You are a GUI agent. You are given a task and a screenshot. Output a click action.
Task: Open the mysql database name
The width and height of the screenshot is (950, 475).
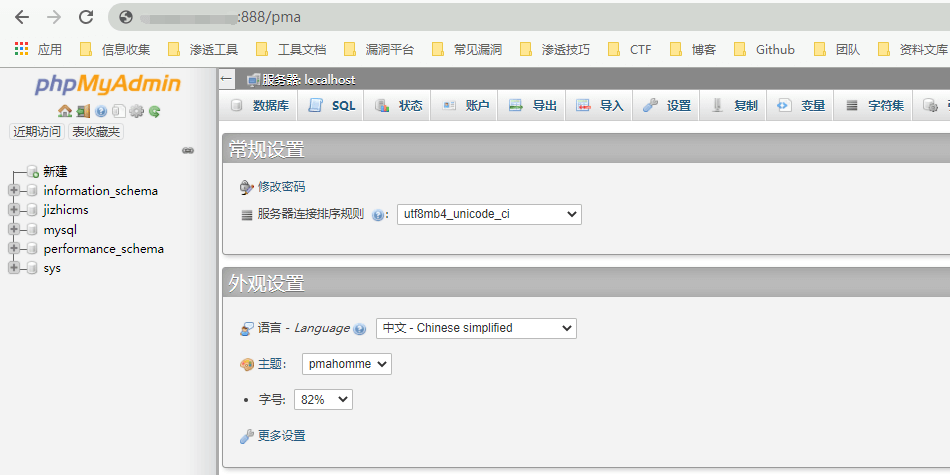(x=60, y=230)
